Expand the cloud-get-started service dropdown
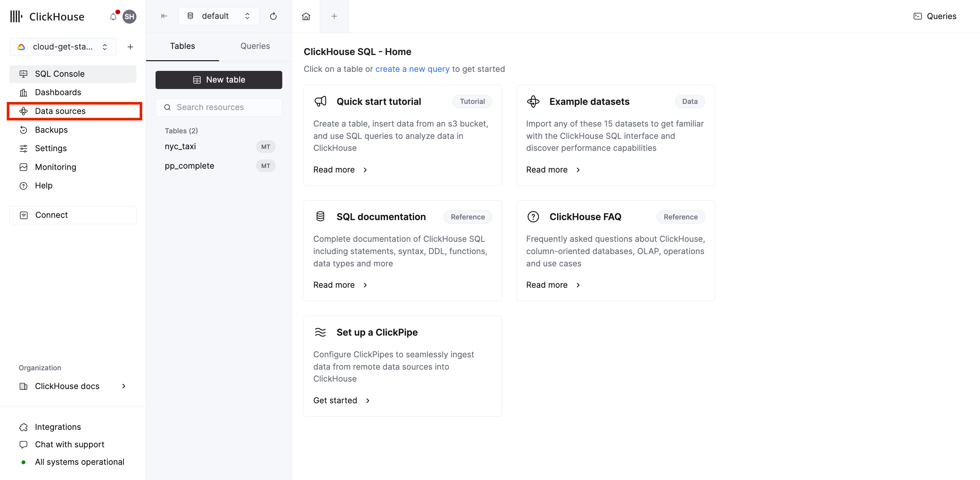This screenshot has width=980, height=480. [x=63, y=47]
